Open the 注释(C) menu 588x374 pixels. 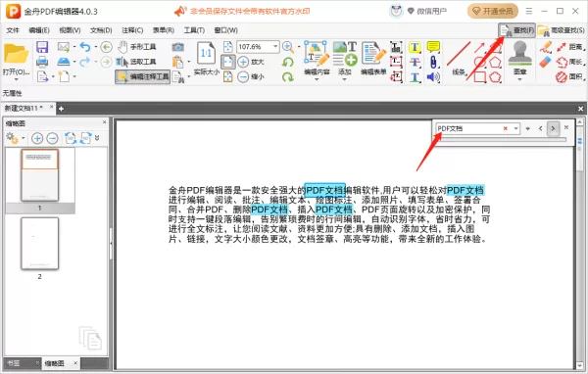click(x=132, y=30)
